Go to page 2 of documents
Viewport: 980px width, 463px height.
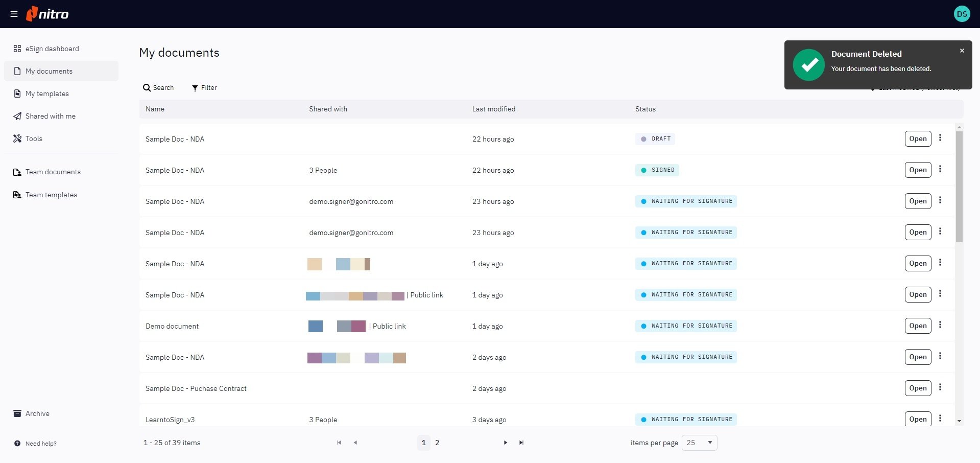point(437,443)
